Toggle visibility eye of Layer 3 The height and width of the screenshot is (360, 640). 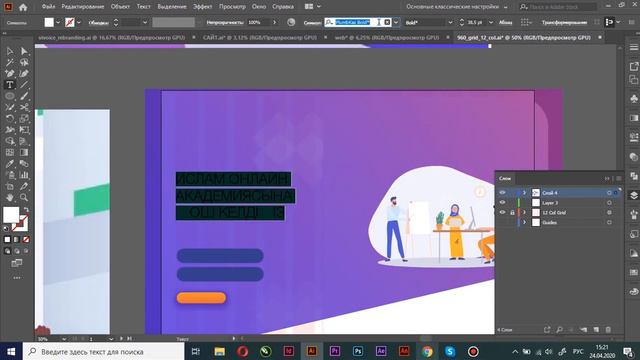(502, 202)
